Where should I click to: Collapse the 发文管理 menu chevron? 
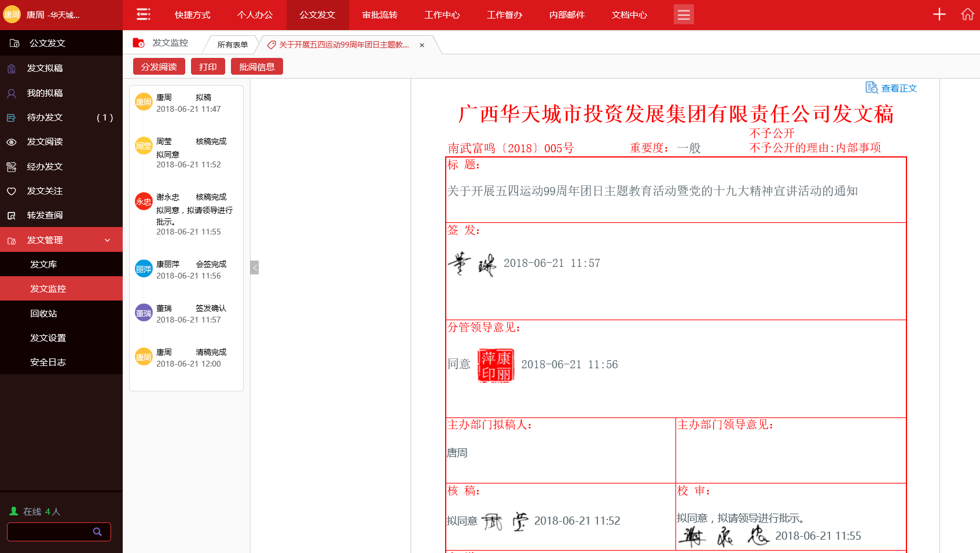pos(107,240)
